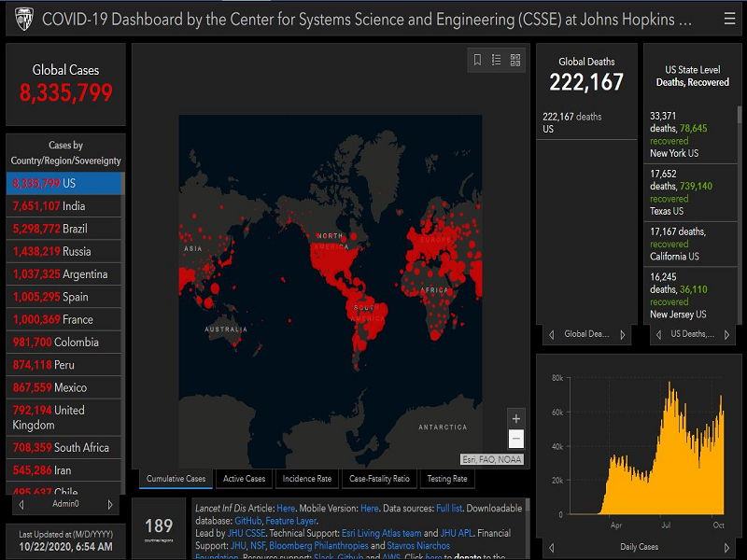Show previous chart before Daily Cases
747x560 pixels.
coord(551,548)
